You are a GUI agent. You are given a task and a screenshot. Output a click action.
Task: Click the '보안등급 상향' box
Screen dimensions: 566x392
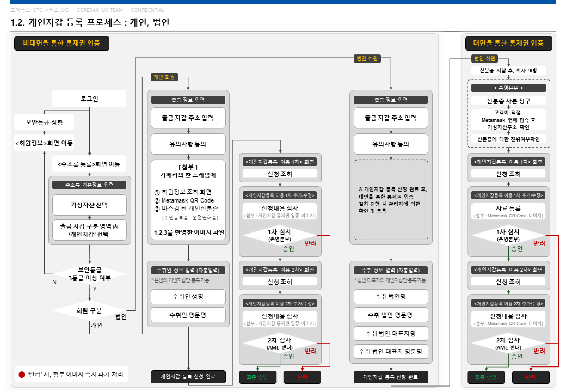coord(44,122)
